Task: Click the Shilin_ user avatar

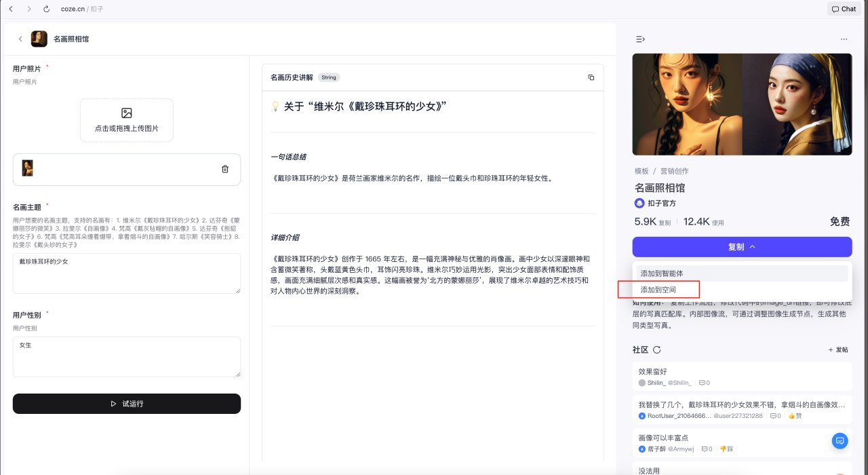Action: pos(642,383)
